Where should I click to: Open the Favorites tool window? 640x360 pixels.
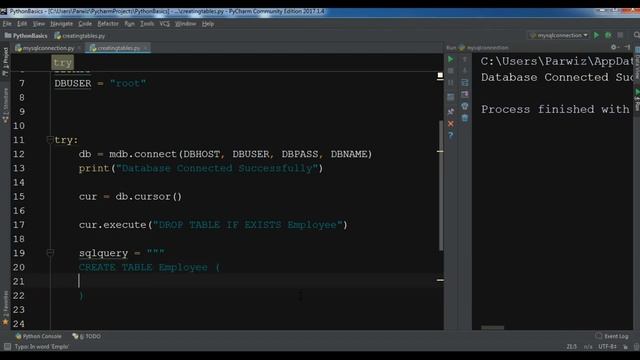coord(5,308)
